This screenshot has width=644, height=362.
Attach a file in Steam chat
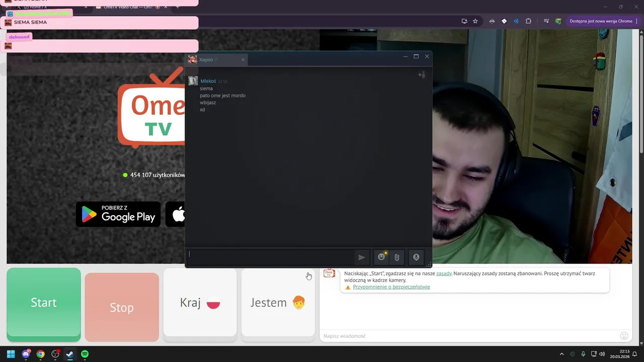(x=397, y=257)
